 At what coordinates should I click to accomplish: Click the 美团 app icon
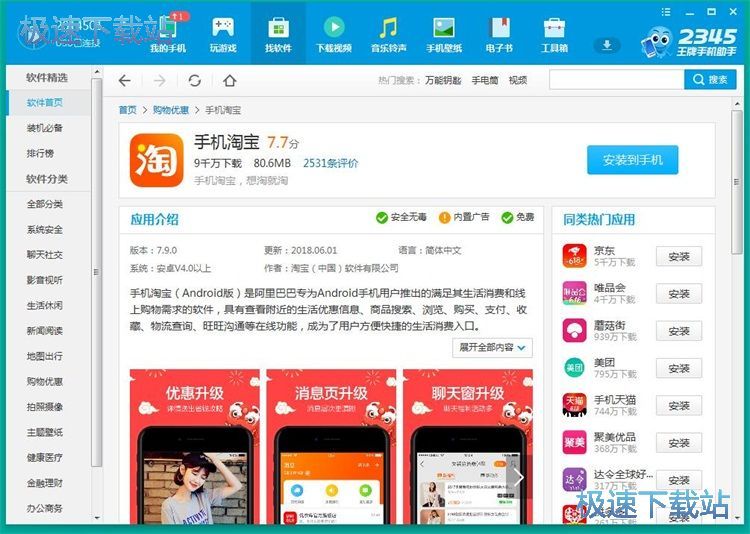[574, 368]
